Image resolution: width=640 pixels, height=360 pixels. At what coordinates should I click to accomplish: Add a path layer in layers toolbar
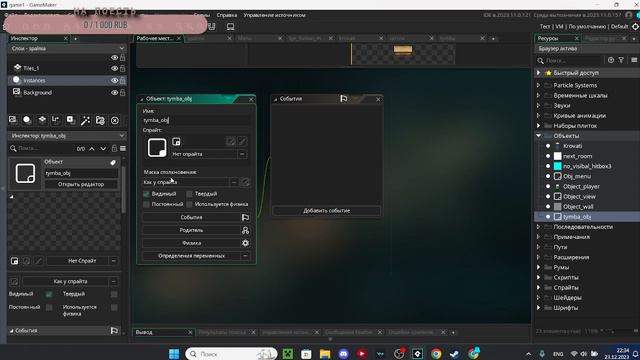coord(56,120)
